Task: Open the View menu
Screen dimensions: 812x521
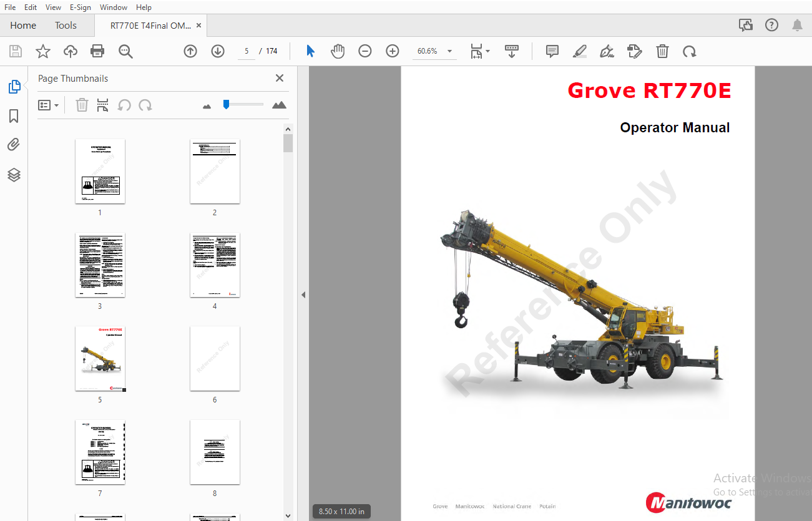Action: [53, 7]
